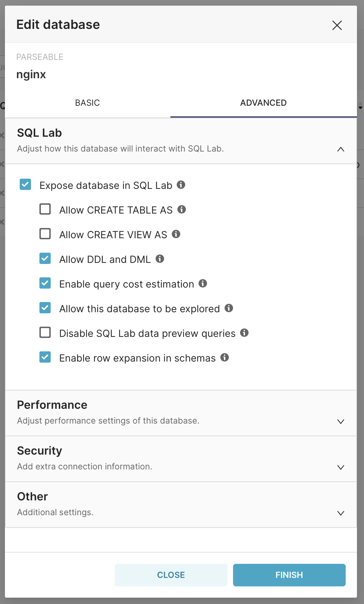Click the Close button in footer
This screenshot has width=364, height=604.
click(171, 575)
